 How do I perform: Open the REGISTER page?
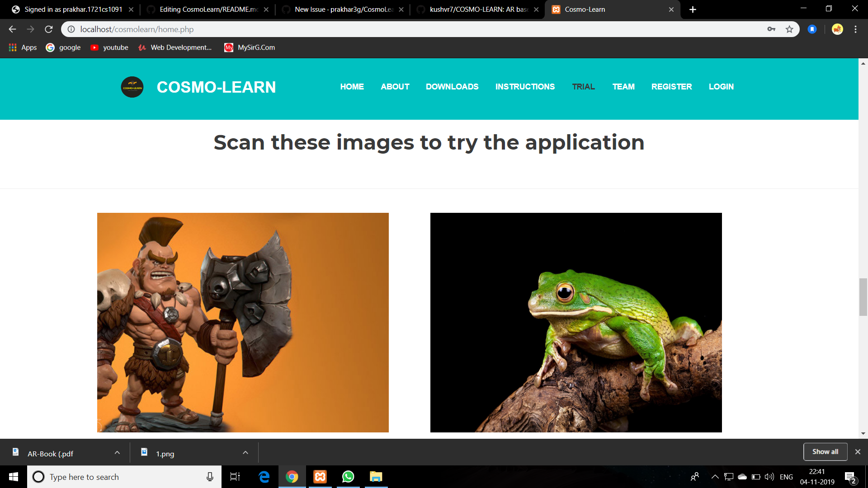671,86
